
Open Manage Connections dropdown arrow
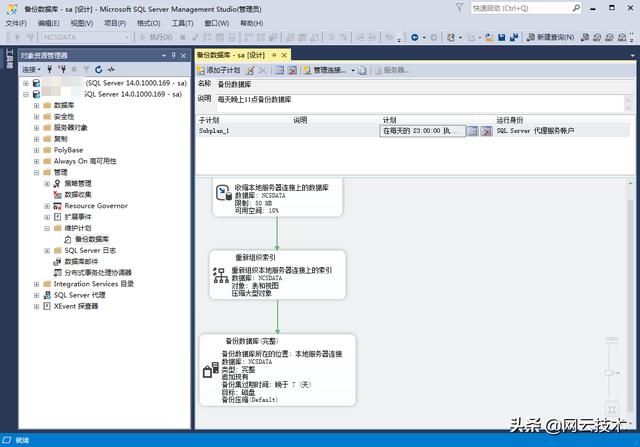(353, 70)
